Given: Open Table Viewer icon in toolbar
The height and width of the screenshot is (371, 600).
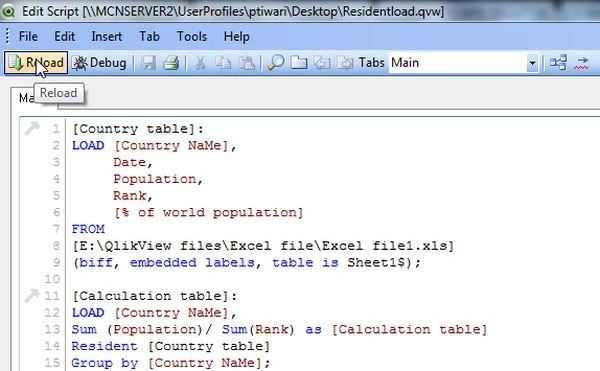Looking at the screenshot, I should pyautogui.click(x=558, y=63).
